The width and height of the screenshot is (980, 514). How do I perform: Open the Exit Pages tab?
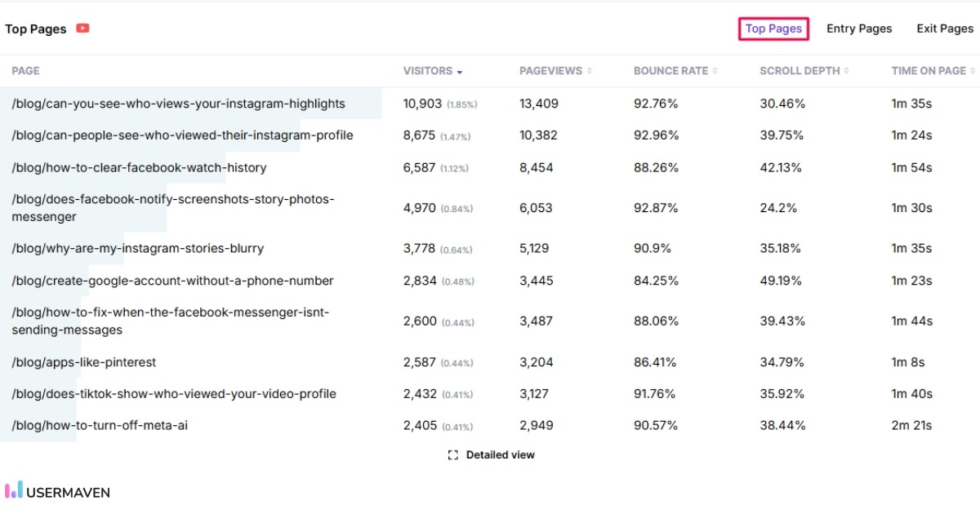[x=944, y=28]
